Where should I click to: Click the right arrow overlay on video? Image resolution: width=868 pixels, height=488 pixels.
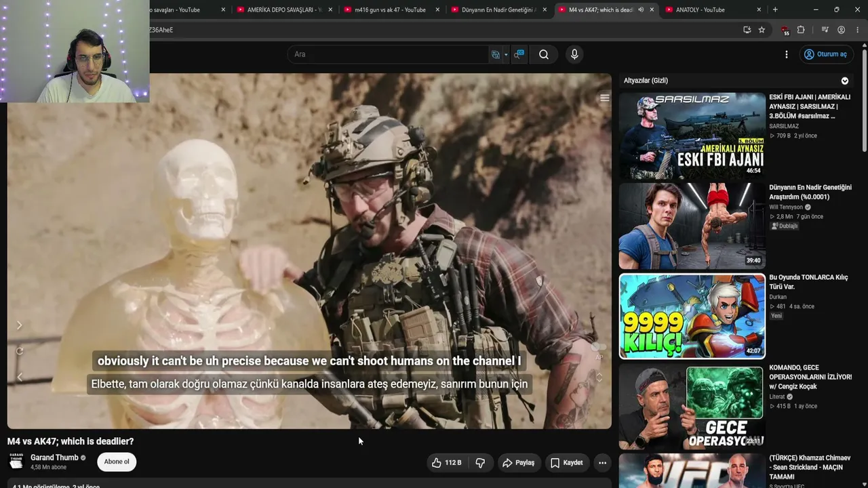[x=19, y=325]
